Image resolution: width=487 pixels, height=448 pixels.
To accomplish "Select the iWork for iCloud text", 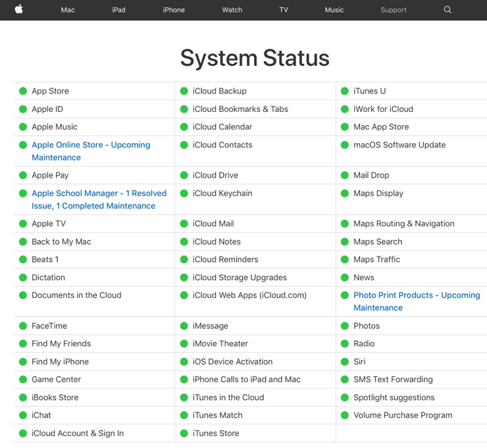I will tap(383, 109).
